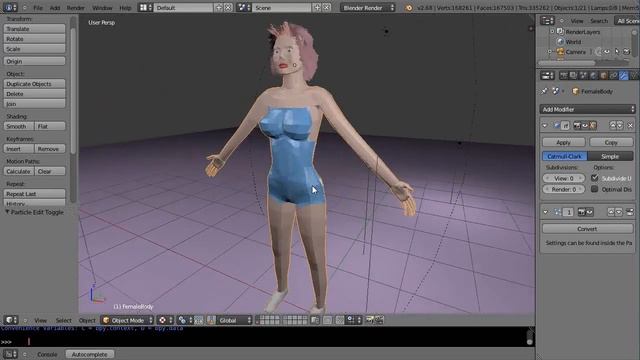Screen dimensions: 640x360
Task: Open the outliner editor type selector
Action: tap(547, 20)
